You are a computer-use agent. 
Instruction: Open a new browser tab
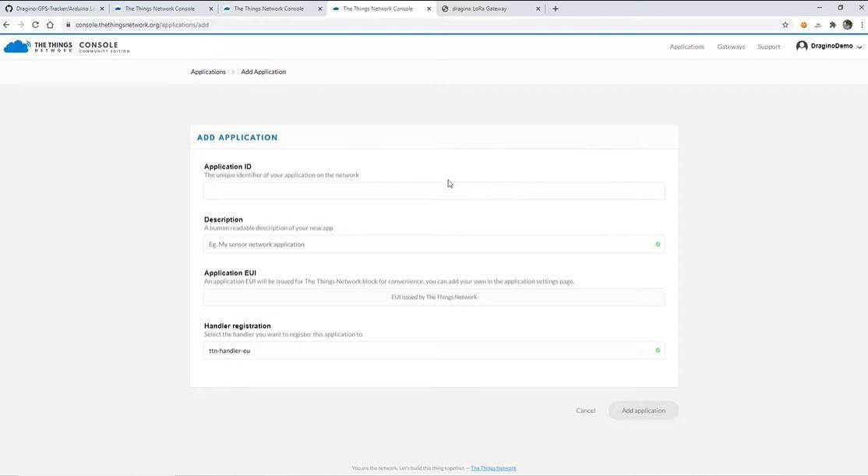(x=556, y=9)
